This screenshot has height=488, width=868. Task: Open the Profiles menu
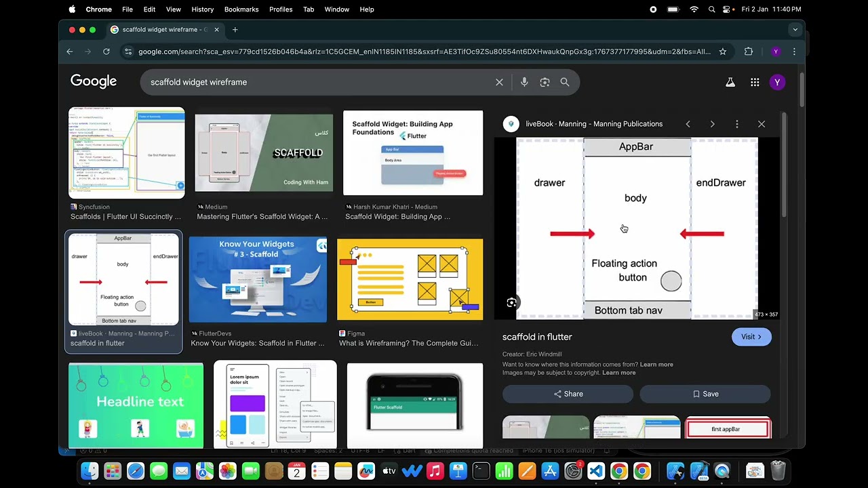coord(281,9)
